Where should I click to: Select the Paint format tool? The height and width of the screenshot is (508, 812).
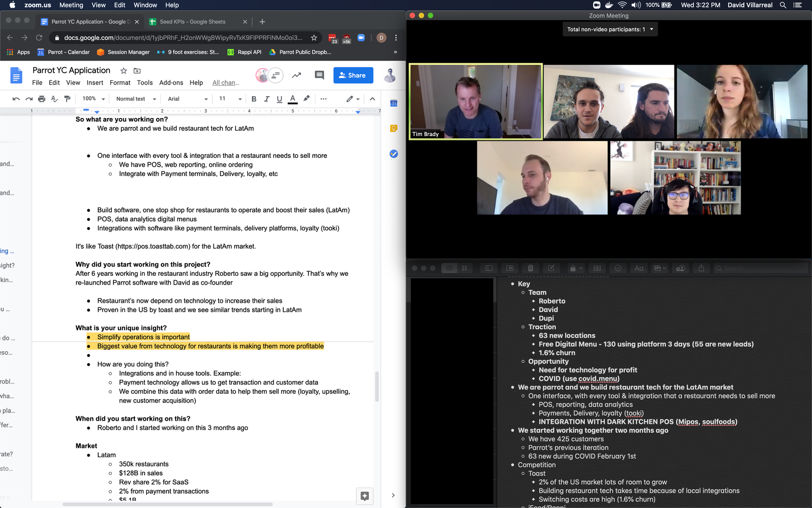[67, 99]
